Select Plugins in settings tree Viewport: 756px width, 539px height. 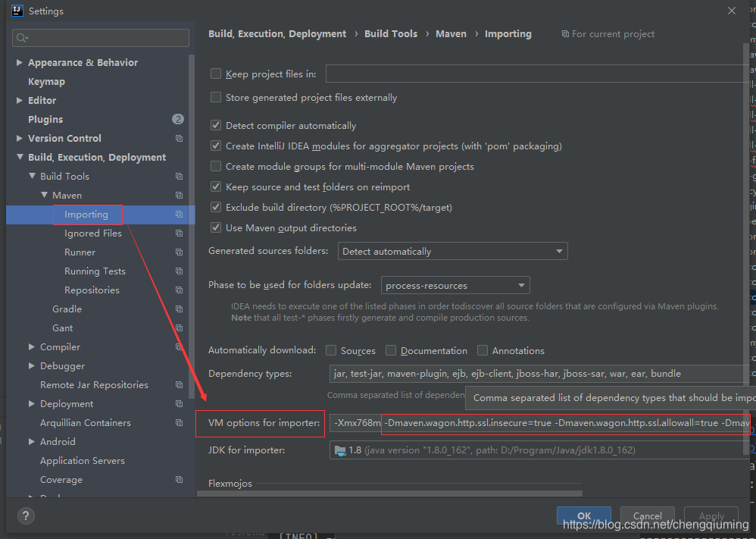click(x=45, y=119)
